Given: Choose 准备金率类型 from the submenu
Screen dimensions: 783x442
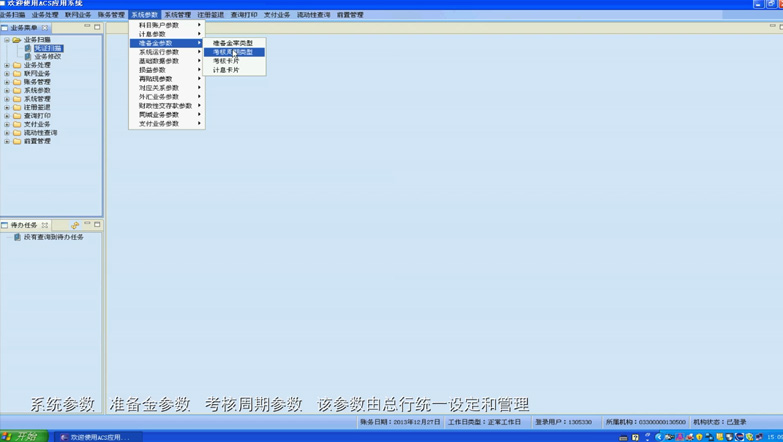Looking at the screenshot, I should [x=232, y=43].
